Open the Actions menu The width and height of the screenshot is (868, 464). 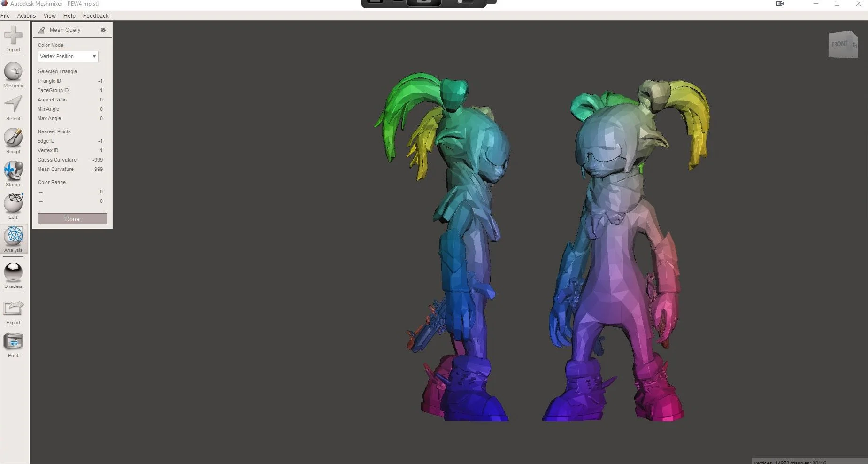coord(26,15)
